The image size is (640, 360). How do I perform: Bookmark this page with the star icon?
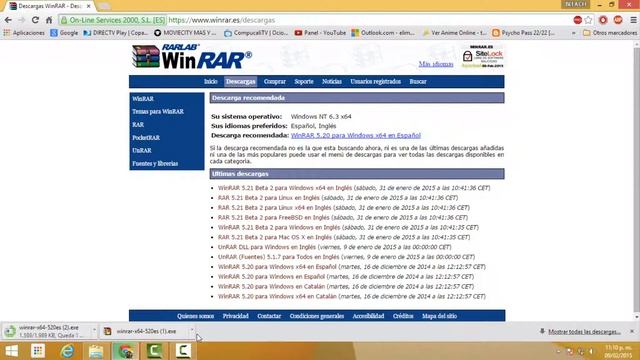(588, 20)
